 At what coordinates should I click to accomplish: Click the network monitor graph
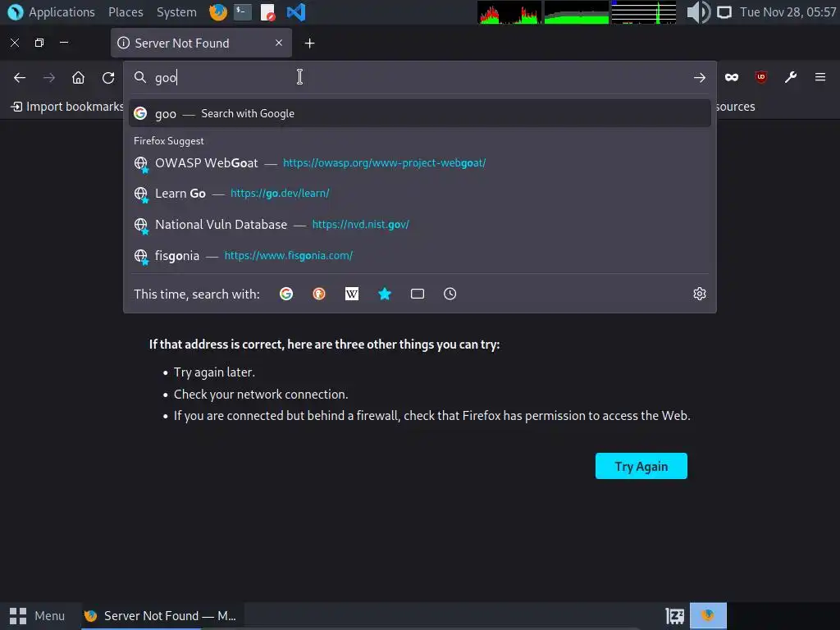[x=643, y=12]
